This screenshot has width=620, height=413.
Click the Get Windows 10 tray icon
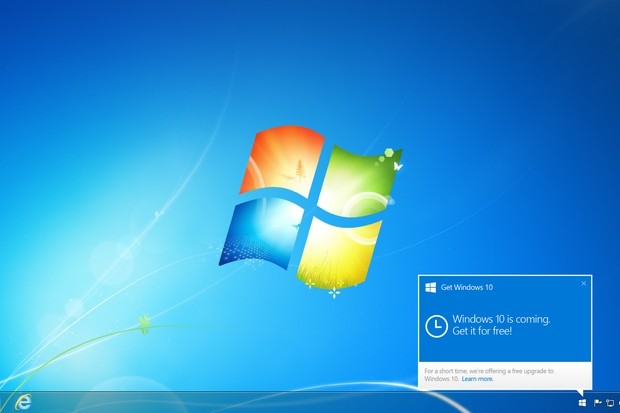(582, 403)
